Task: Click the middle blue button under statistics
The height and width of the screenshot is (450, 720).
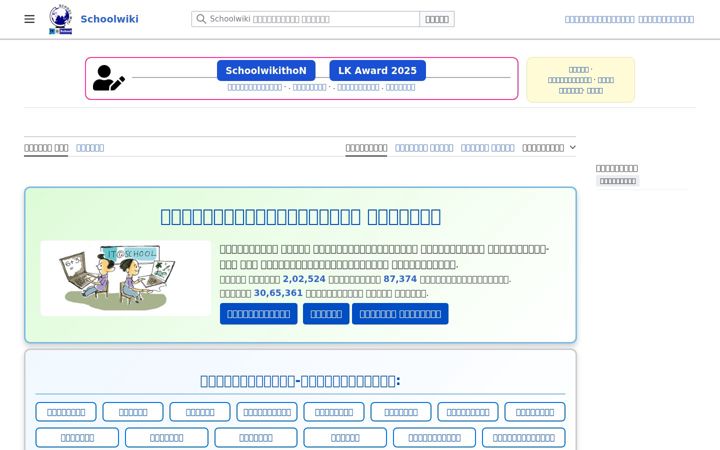Action: 326,314
